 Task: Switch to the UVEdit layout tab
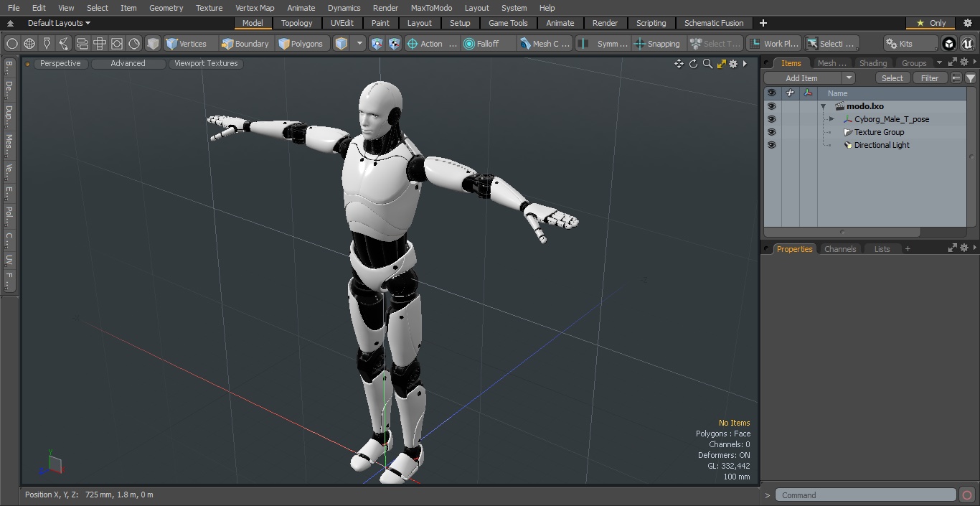tap(342, 23)
